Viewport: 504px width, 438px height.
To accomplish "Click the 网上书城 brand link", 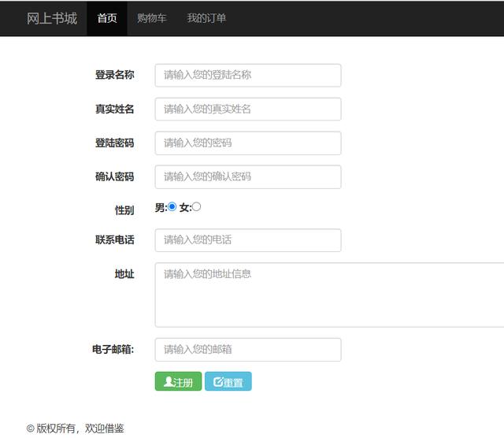I will tap(52, 18).
